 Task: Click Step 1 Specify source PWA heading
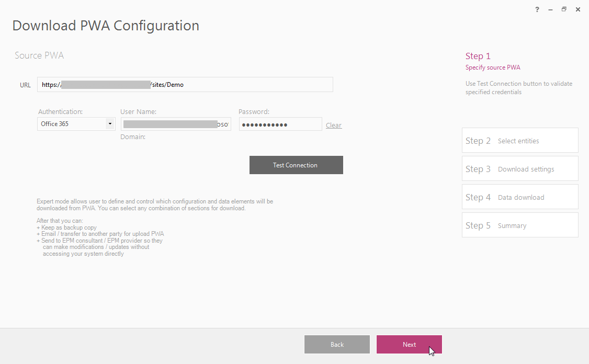(x=493, y=61)
